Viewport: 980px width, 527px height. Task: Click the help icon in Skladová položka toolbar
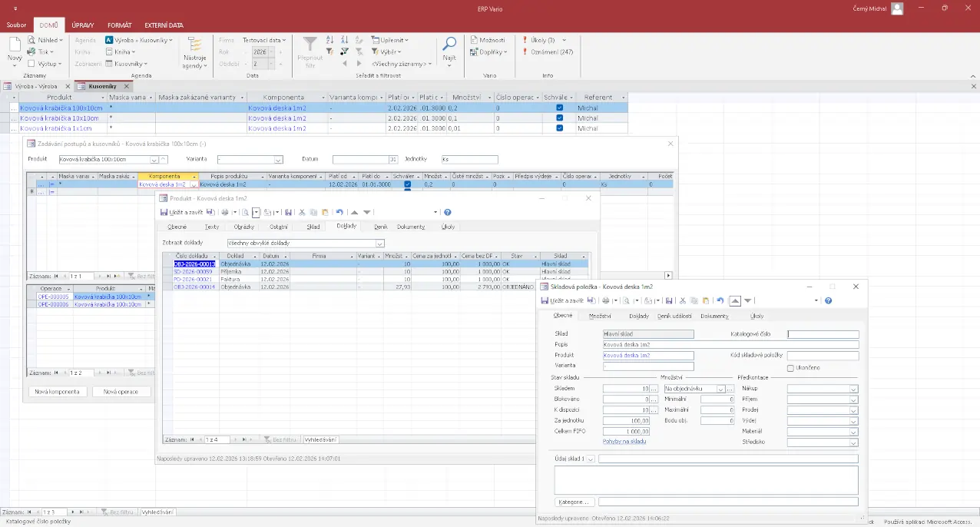828,300
